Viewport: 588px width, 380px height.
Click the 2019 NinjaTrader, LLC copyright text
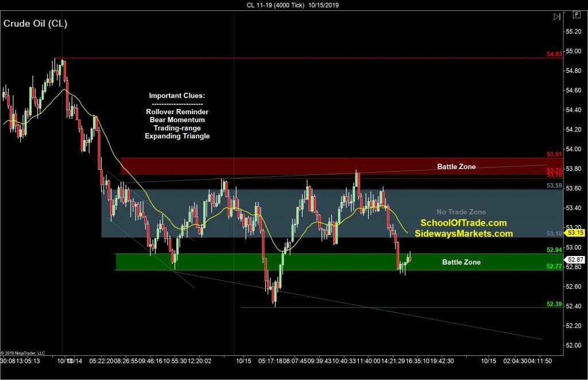(22, 353)
